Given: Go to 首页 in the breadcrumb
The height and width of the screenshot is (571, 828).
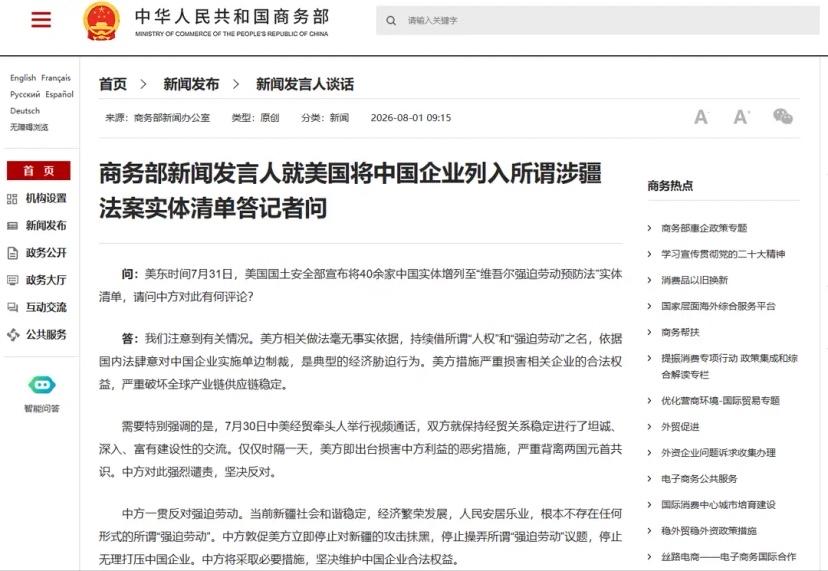Looking at the screenshot, I should click(113, 84).
